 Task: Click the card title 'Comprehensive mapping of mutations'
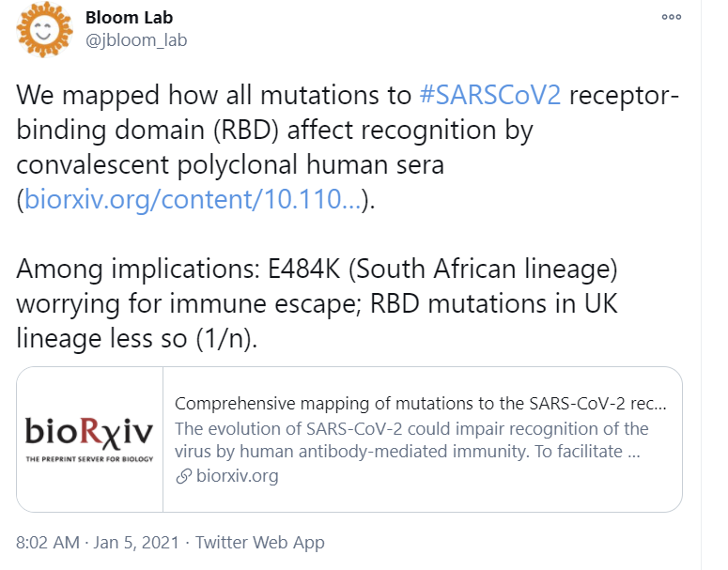[421, 405]
